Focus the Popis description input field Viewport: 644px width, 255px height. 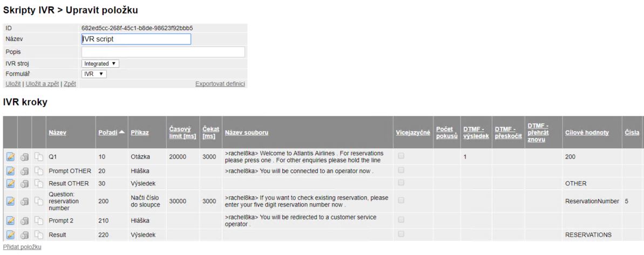(163, 52)
